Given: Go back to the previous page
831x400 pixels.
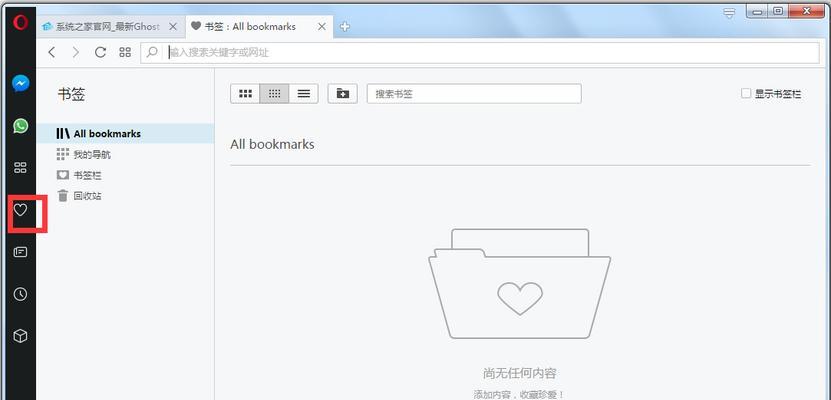Looking at the screenshot, I should coord(51,52).
